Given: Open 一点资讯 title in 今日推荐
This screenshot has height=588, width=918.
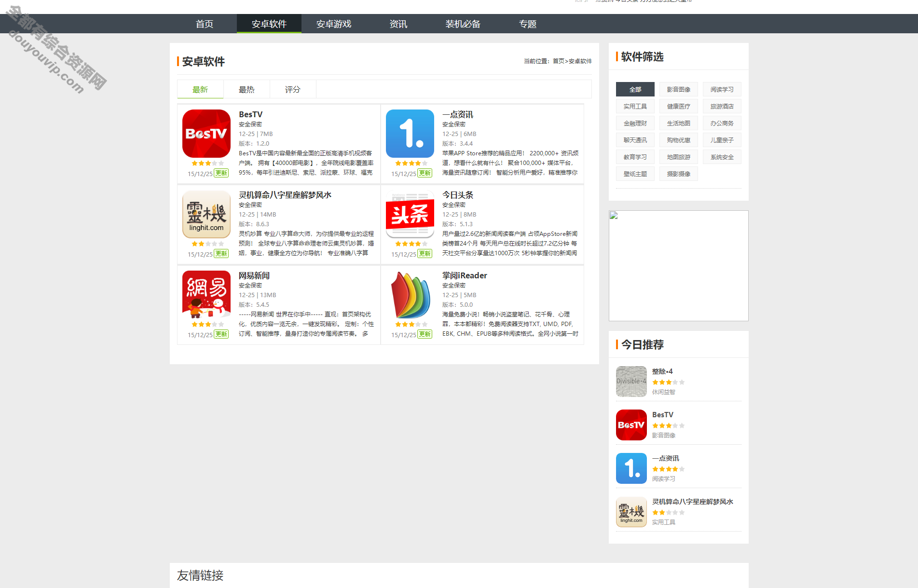Looking at the screenshot, I should [x=666, y=458].
